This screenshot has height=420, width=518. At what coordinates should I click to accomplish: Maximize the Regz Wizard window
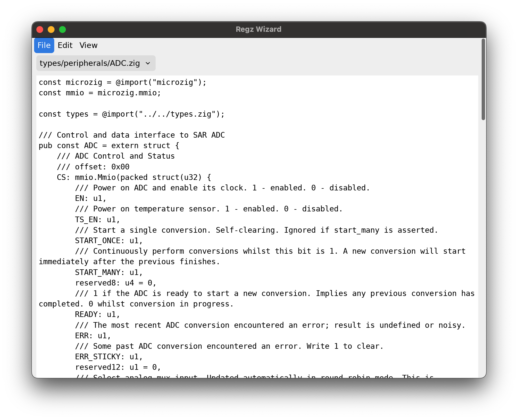pos(62,30)
